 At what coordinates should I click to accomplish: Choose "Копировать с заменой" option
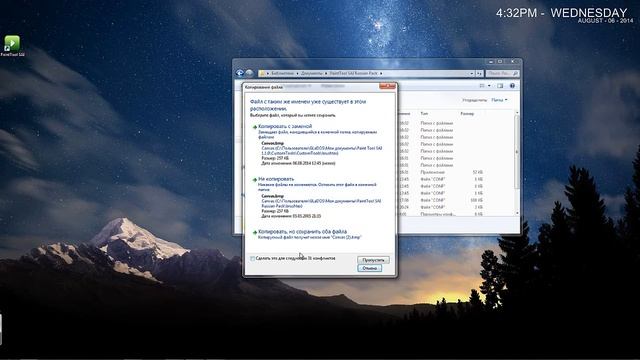click(x=285, y=127)
